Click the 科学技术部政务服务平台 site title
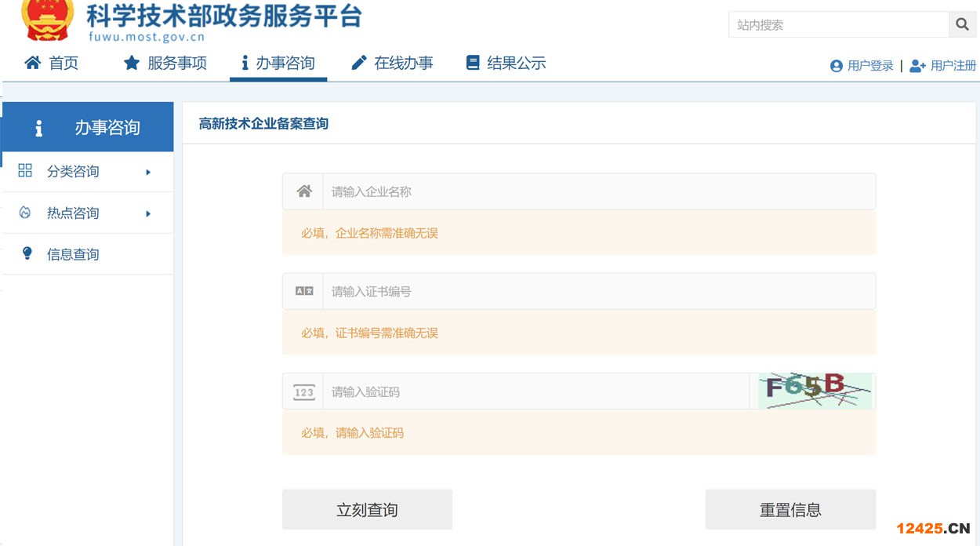The height and width of the screenshot is (546, 980). (224, 15)
